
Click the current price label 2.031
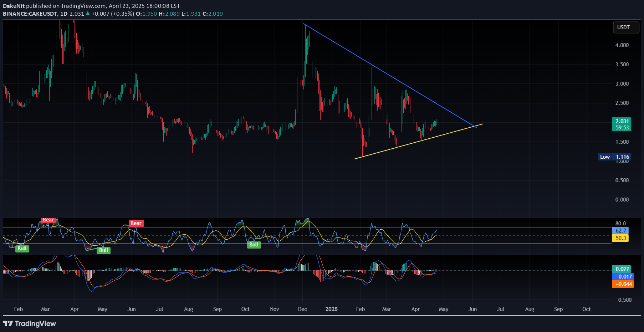622,121
